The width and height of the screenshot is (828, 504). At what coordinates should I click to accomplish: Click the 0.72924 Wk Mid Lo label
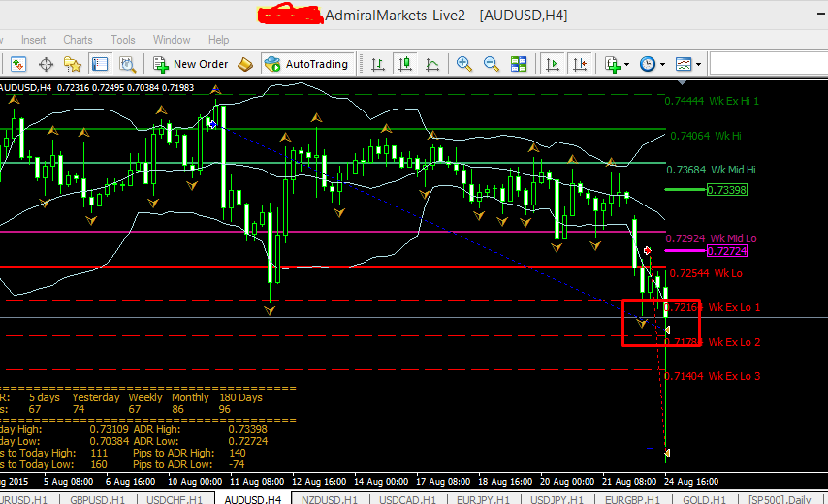pyautogui.click(x=712, y=238)
